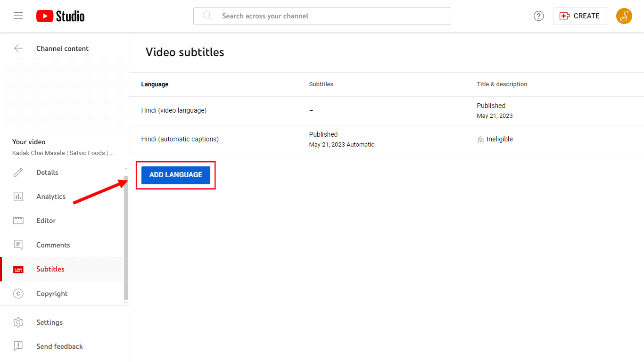This screenshot has width=644, height=362.
Task: Click the Send feedback icon
Action: 18,346
